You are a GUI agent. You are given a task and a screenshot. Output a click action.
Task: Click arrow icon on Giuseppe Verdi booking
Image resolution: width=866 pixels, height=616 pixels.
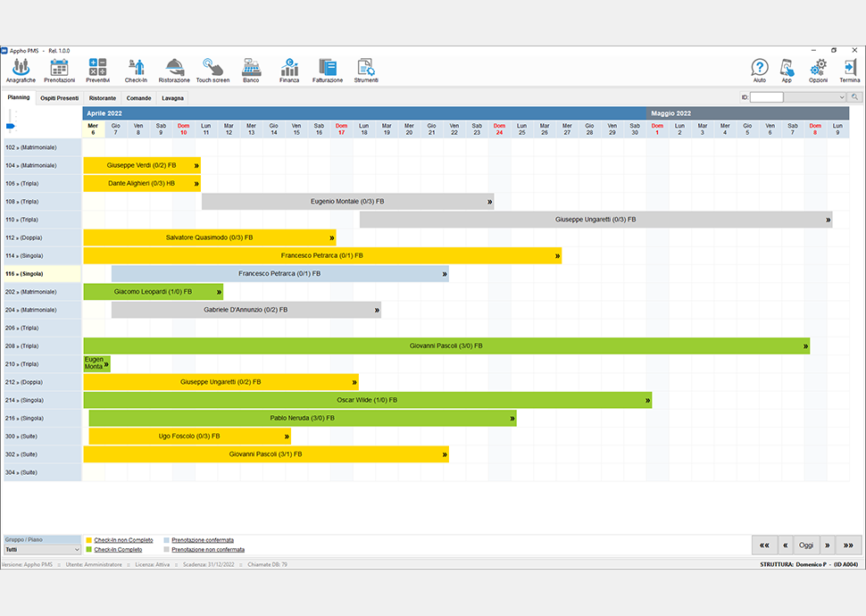point(196,165)
